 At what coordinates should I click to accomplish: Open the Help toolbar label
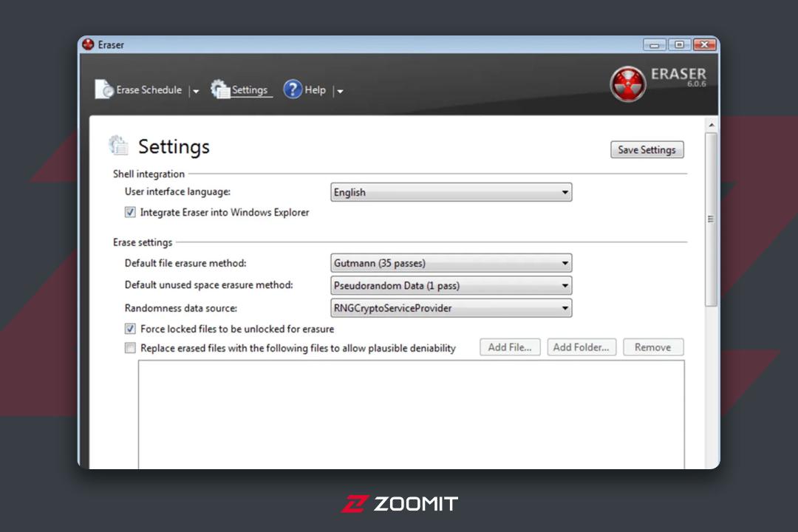[315, 89]
